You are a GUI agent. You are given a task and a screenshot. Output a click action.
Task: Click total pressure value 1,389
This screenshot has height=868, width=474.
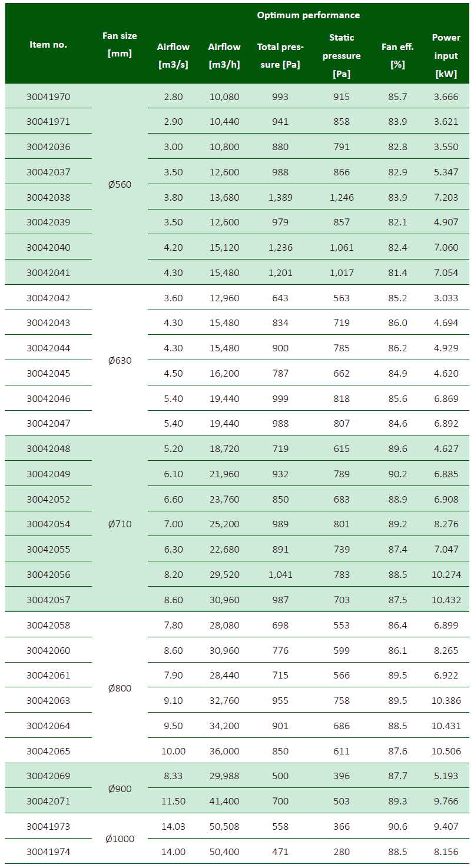click(x=280, y=197)
